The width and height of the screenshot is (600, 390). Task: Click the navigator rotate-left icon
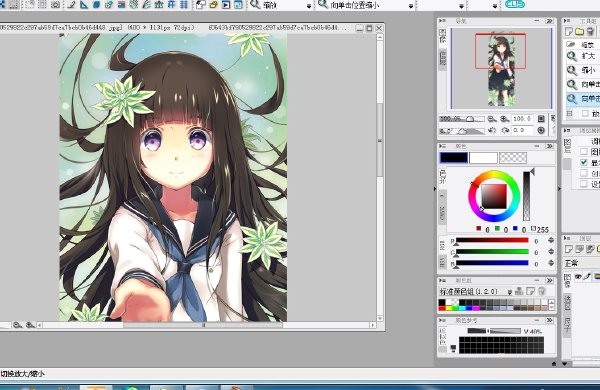(492, 131)
